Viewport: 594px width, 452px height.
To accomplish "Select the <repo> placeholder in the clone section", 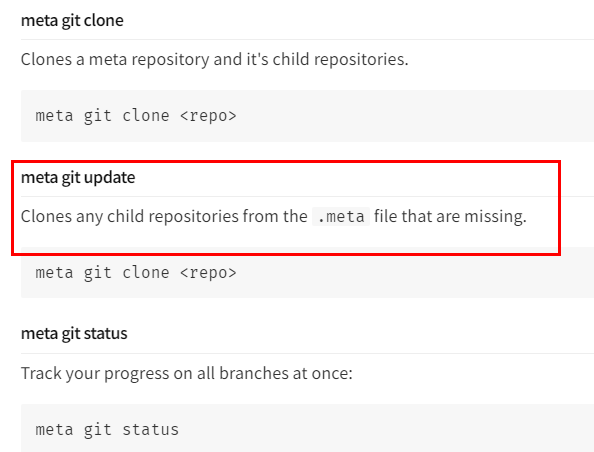I will point(208,116).
